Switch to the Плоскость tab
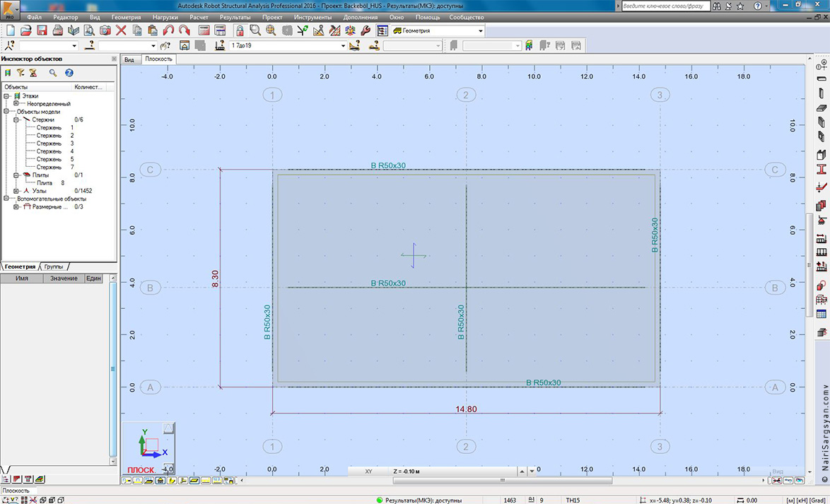830x504 pixels. pyautogui.click(x=159, y=59)
